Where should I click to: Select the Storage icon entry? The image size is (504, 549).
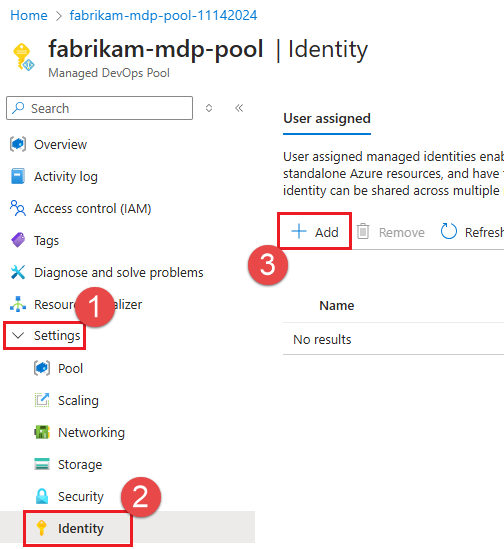click(42, 464)
